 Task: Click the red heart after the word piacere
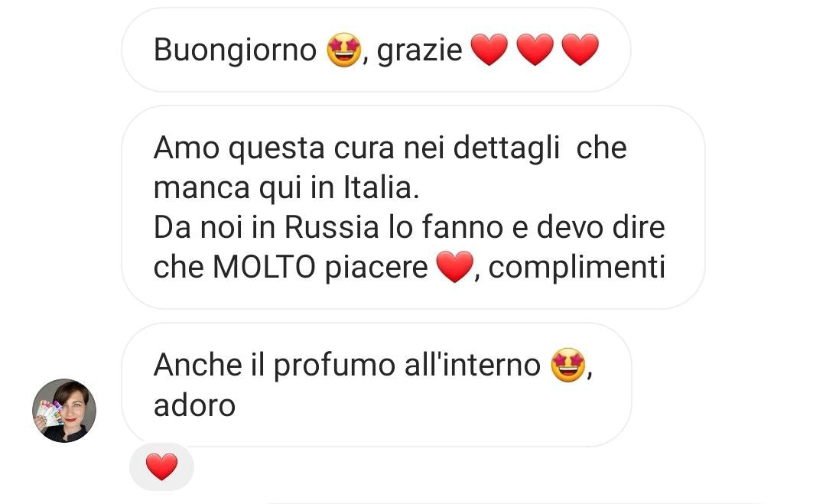click(455, 267)
